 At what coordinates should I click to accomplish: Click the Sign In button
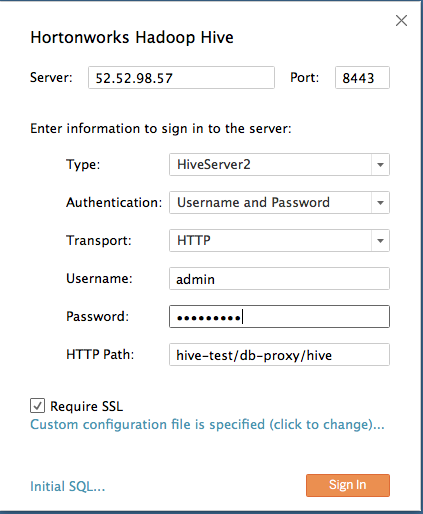pyautogui.click(x=348, y=485)
